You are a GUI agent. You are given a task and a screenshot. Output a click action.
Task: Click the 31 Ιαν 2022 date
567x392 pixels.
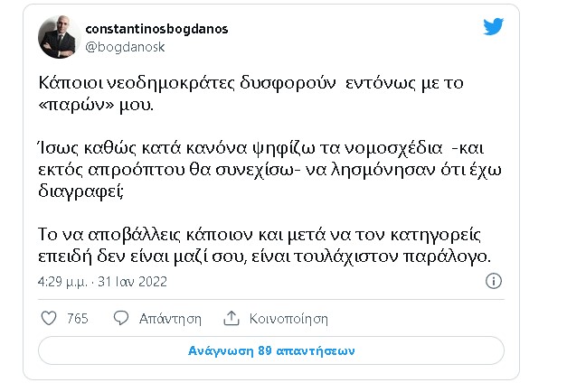(132, 282)
